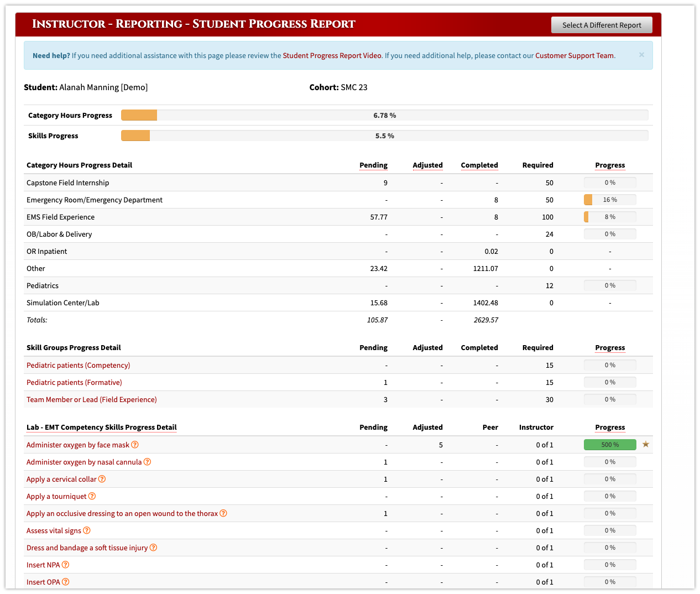Click Totals pending value 105.87
Screen dimensions: 700x594
[x=377, y=320]
